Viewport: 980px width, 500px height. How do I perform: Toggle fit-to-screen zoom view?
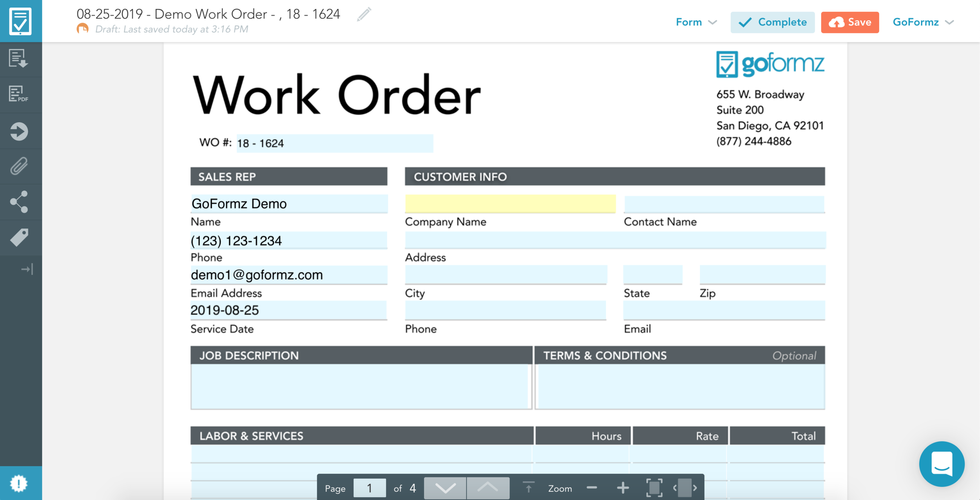tap(654, 488)
